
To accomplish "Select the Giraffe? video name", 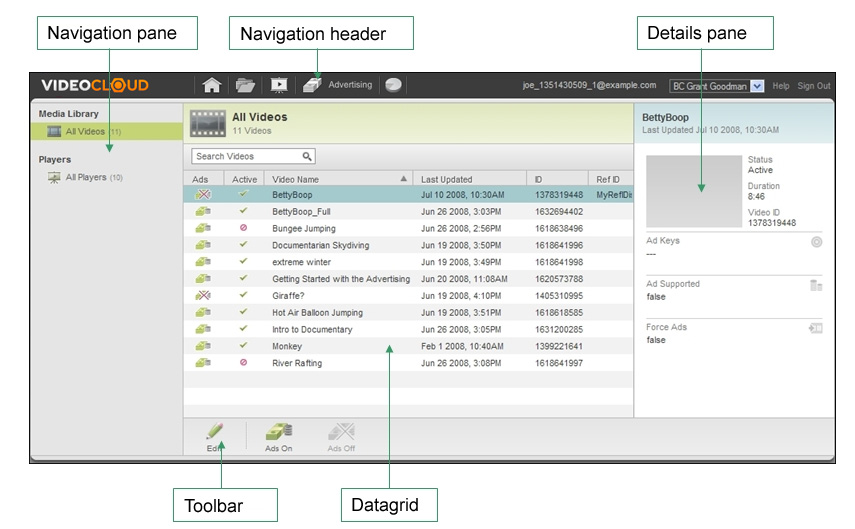I will click(x=288, y=296).
